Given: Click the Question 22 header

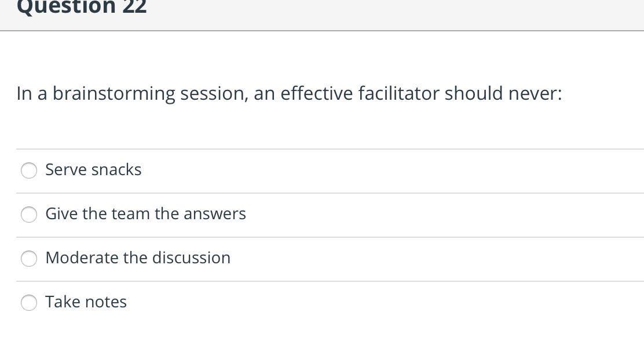Looking at the screenshot, I should click(x=81, y=8).
